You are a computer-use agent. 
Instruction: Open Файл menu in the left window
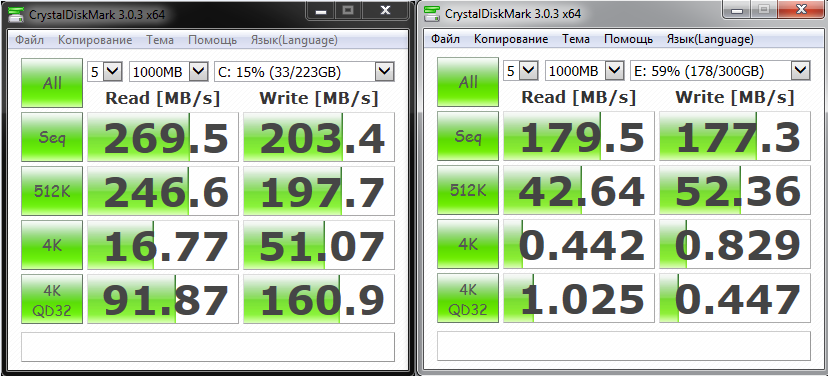pos(30,40)
